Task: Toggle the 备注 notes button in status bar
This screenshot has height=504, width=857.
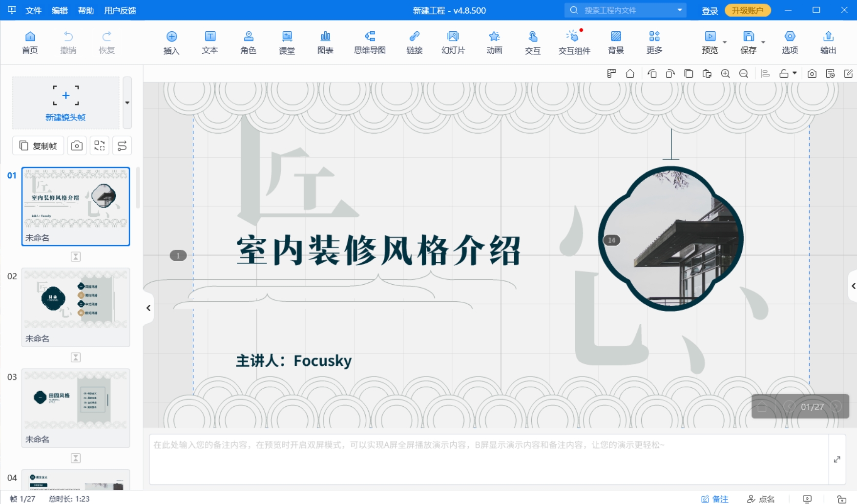Action: coord(714,499)
